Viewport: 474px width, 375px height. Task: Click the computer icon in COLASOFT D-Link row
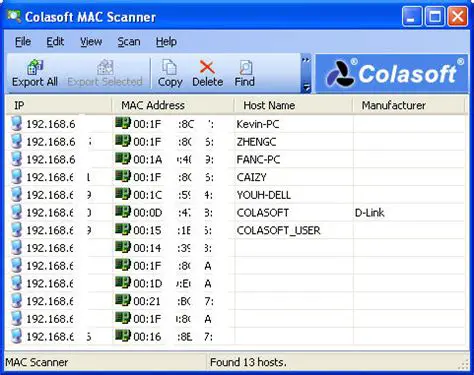pos(16,212)
